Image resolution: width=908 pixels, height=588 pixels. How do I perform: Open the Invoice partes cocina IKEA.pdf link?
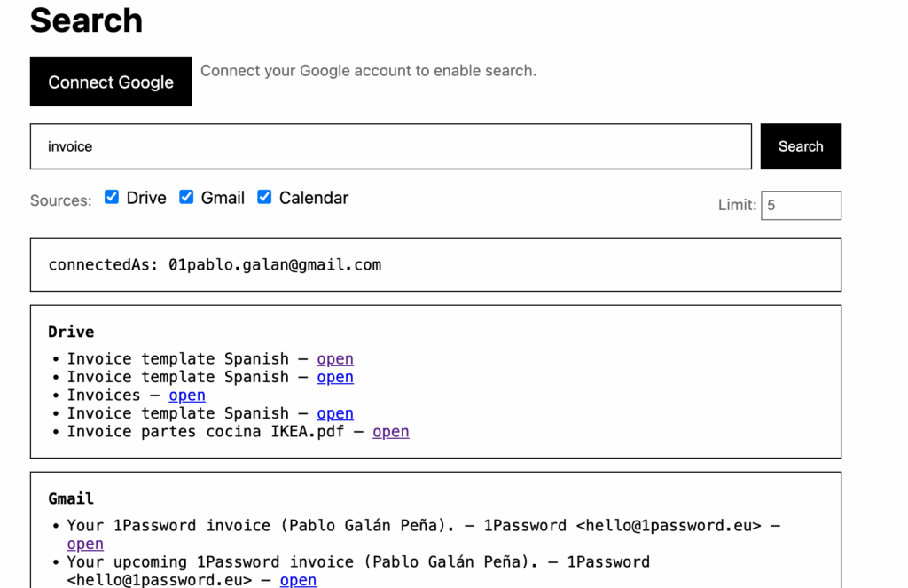point(391,432)
